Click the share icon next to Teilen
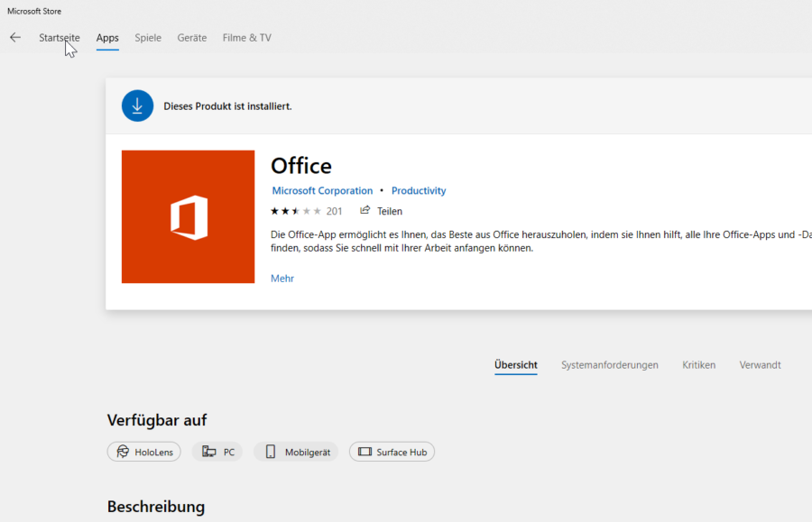812x522 pixels. tap(365, 211)
